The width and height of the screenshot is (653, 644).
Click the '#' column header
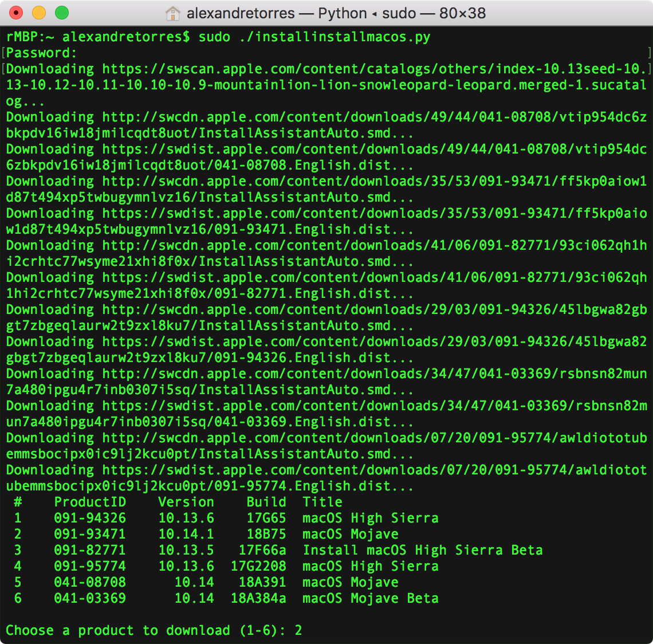point(18,502)
